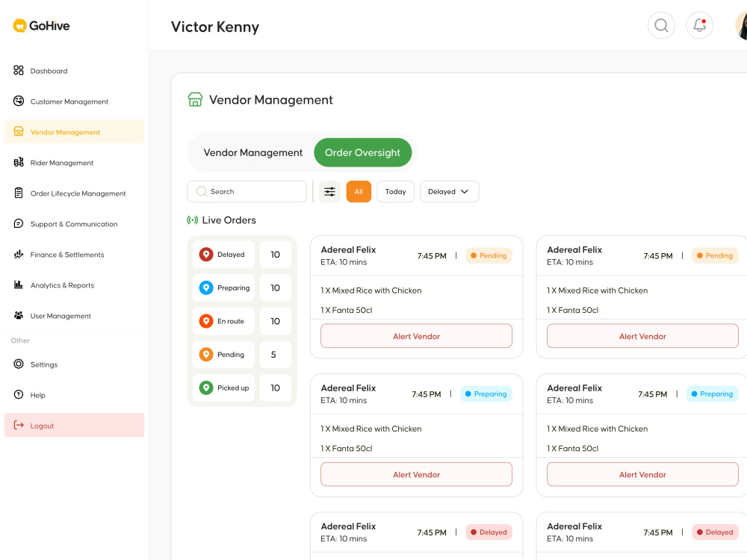Click the Analytics & Reports bar icon
747x560 pixels.
19,284
